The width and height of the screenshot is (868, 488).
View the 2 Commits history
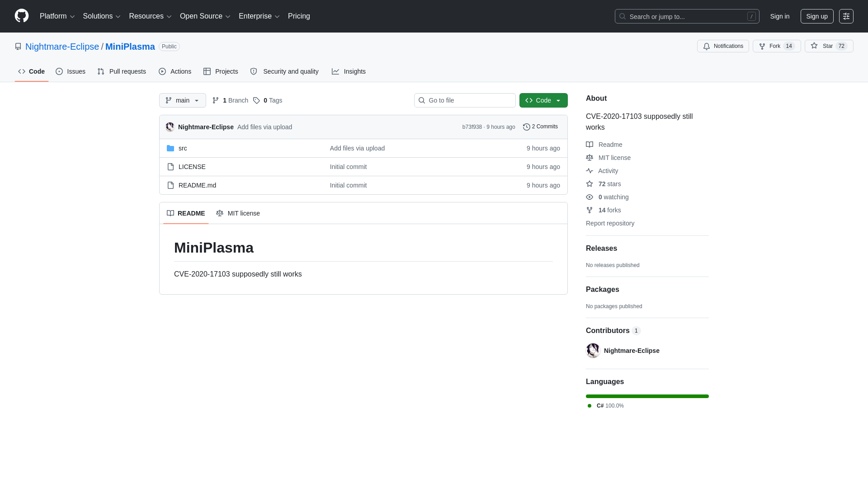point(540,127)
